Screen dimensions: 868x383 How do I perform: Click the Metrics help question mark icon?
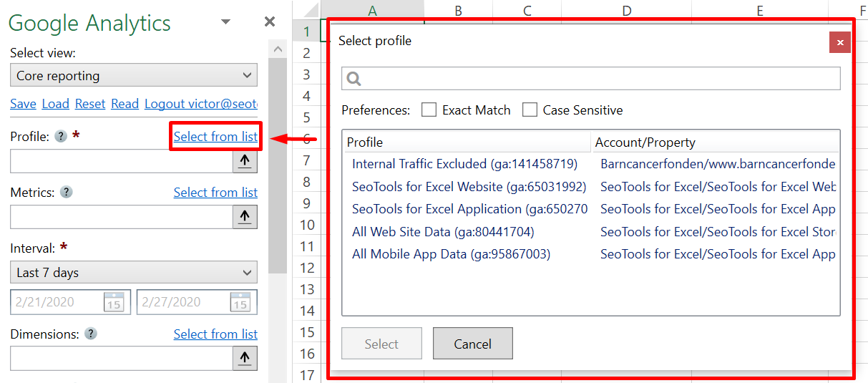[x=67, y=192]
